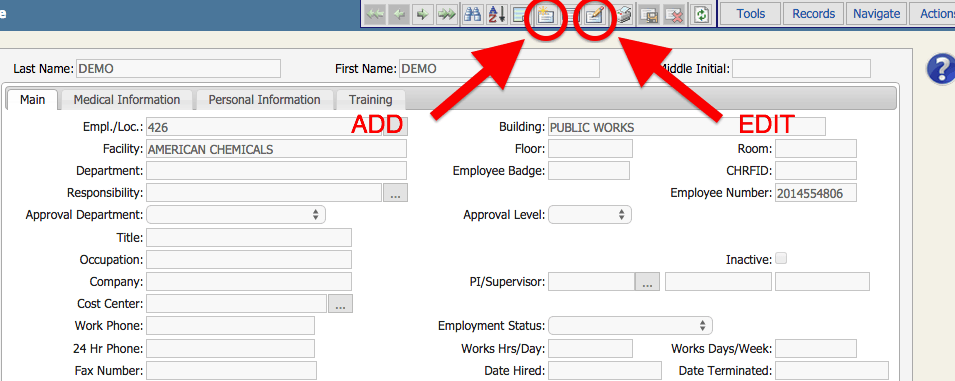This screenshot has height=381, width=955.
Task: Click the Building field
Action: click(x=687, y=127)
